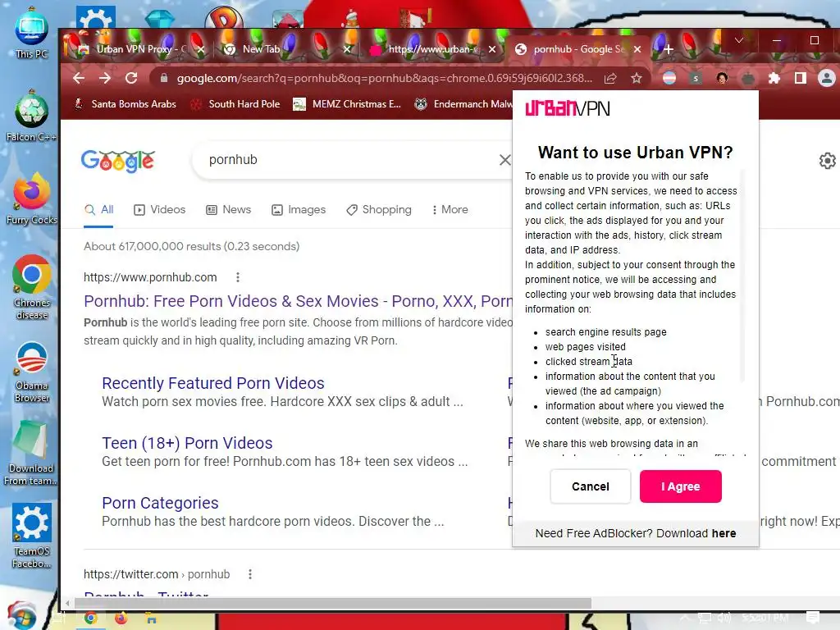Show hidden system tray icons
Screen dimensions: 840x630
[x=685, y=619]
